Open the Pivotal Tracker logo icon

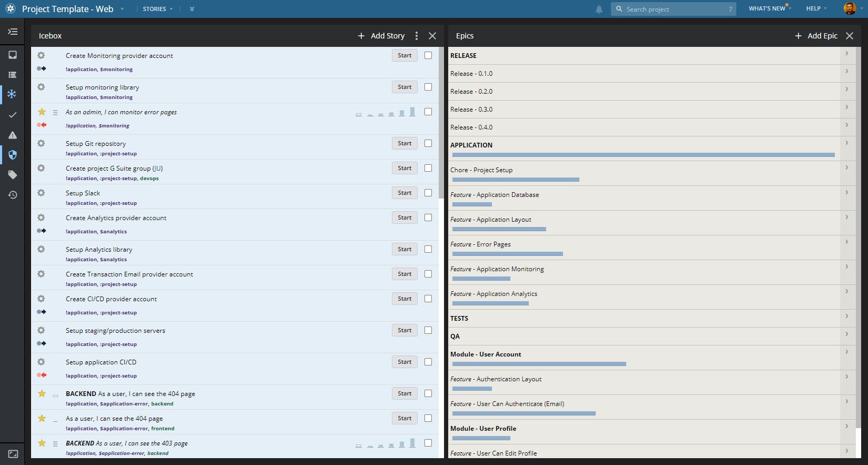pos(11,9)
